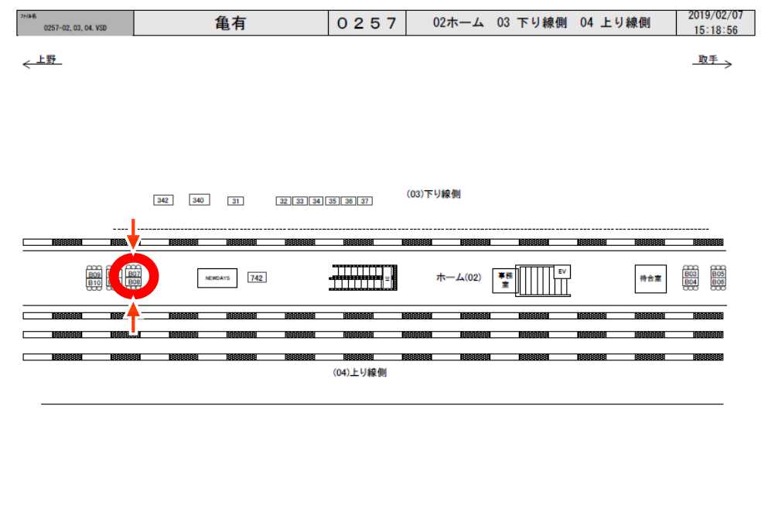This screenshot has width=768, height=532.
Task: Select the escalator symbol on the platform
Action: click(364, 278)
